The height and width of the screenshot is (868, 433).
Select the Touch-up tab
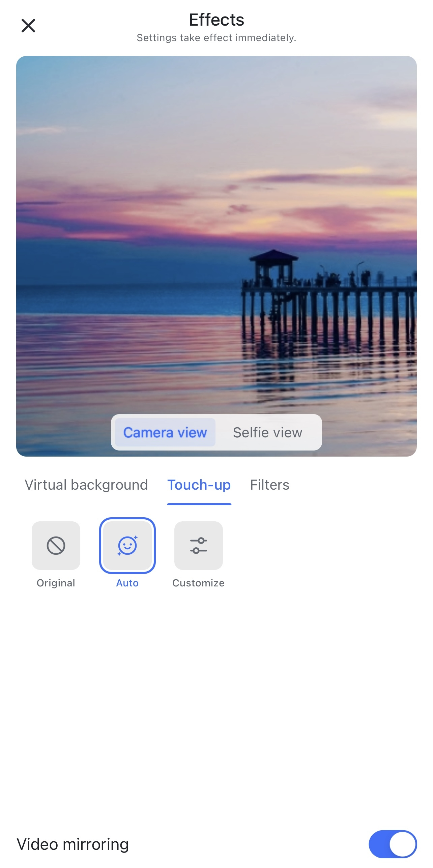[x=199, y=485]
